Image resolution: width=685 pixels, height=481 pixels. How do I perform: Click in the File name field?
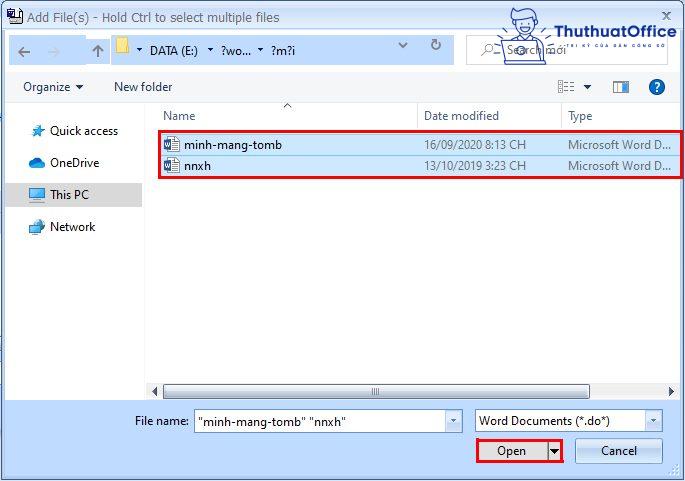(320, 421)
